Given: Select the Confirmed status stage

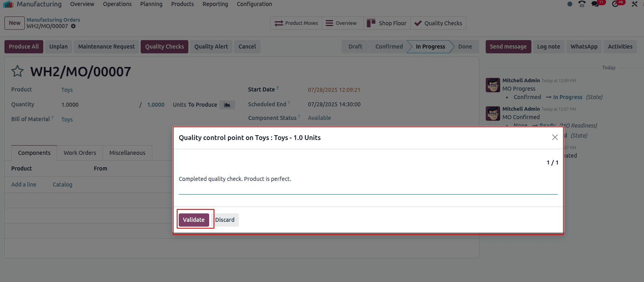Looking at the screenshot, I should 389,47.
